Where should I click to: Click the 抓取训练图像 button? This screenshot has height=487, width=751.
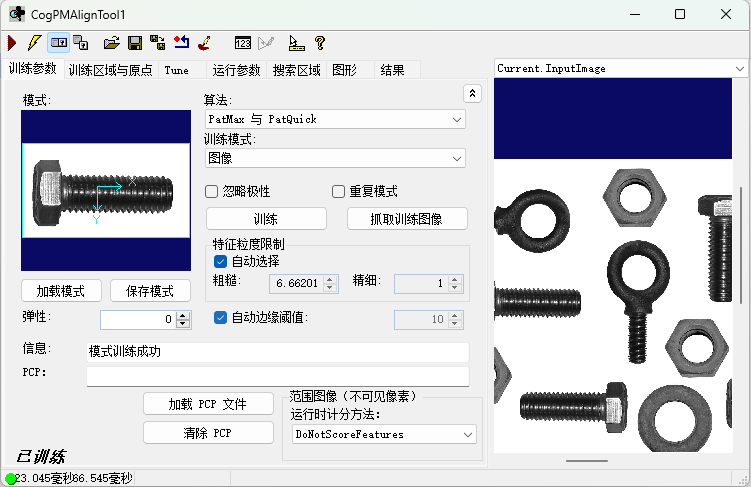tap(407, 219)
